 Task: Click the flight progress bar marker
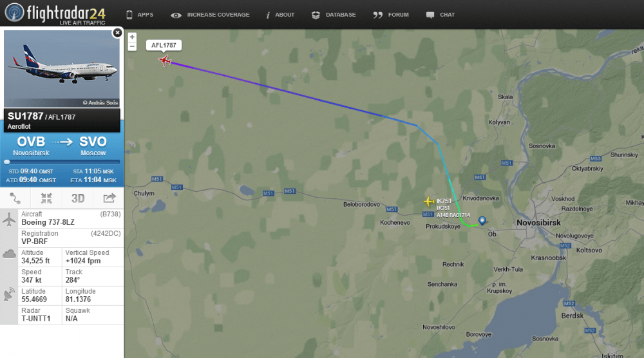[x=7, y=162]
